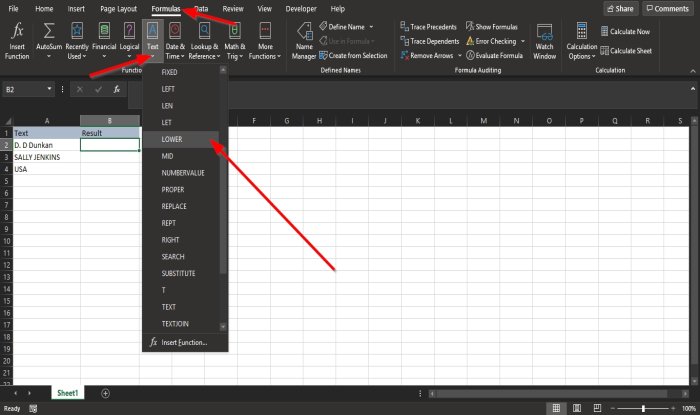Open Math & Trig functions

coord(234,41)
